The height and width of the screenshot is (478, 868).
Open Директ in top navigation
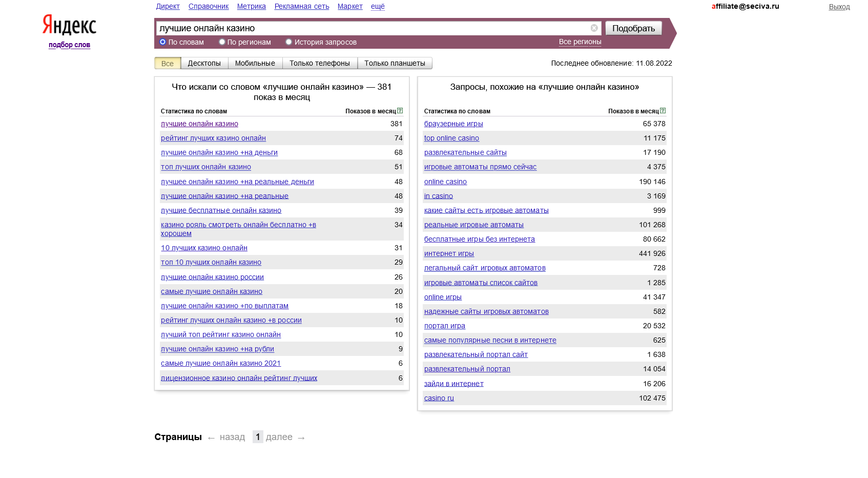pyautogui.click(x=168, y=6)
